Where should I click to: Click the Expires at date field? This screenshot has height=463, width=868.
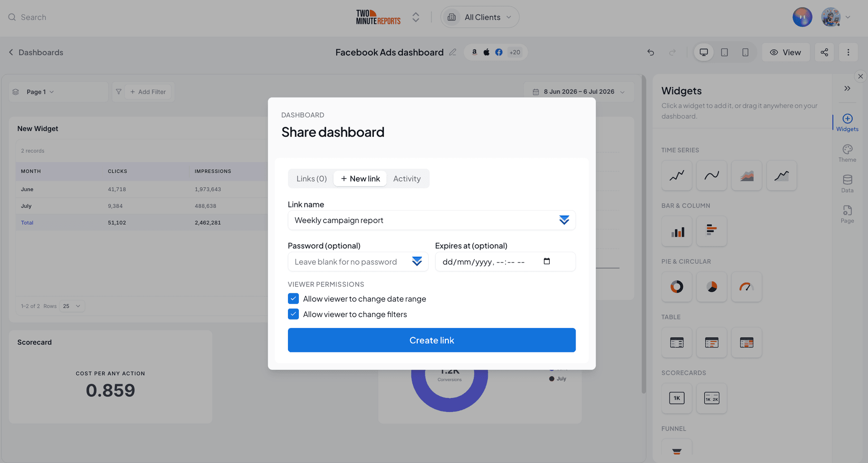pos(505,262)
